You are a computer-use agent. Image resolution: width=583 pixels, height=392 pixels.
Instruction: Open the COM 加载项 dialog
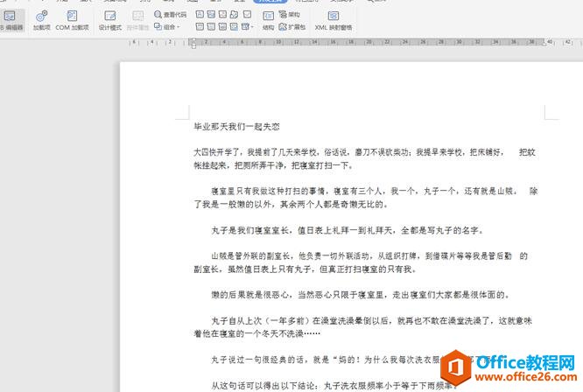(72, 20)
